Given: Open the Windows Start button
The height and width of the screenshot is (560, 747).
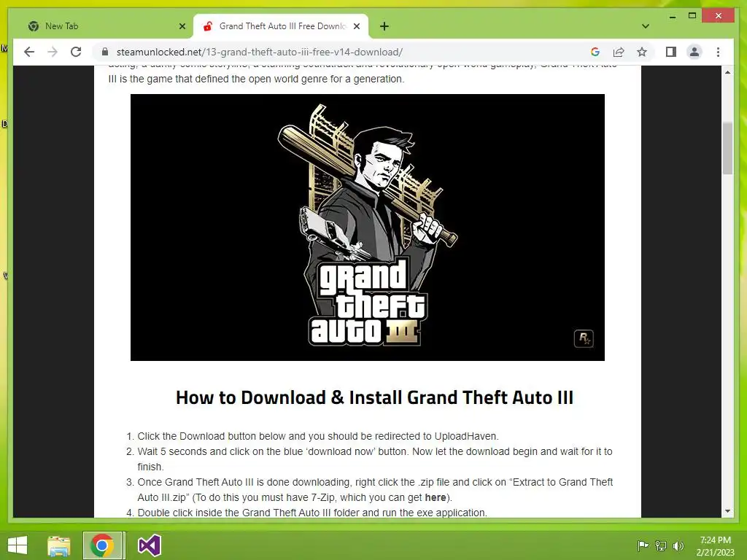Looking at the screenshot, I should click(x=18, y=545).
